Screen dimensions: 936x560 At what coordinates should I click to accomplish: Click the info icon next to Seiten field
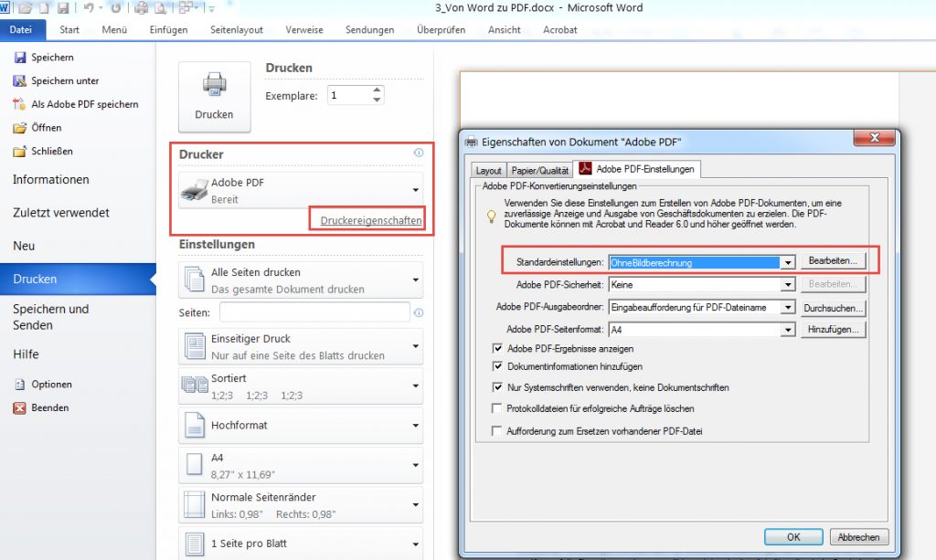pos(419,312)
